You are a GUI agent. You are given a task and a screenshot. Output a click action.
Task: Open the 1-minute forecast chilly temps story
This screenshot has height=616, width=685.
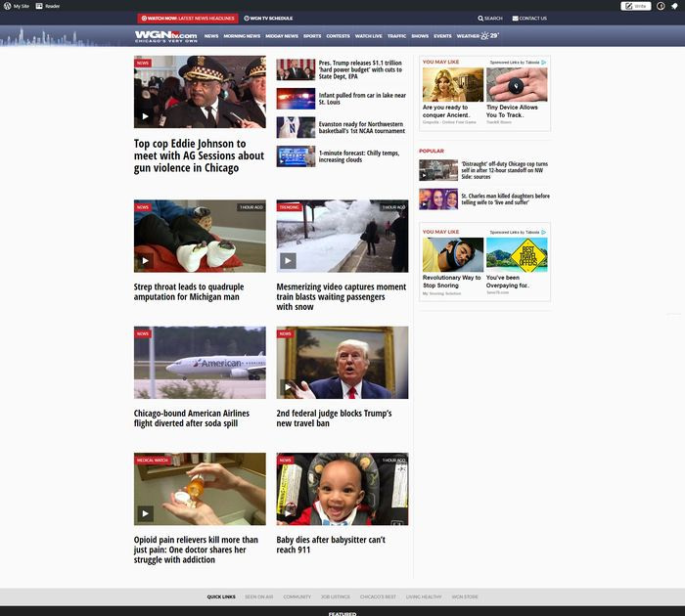coord(359,156)
